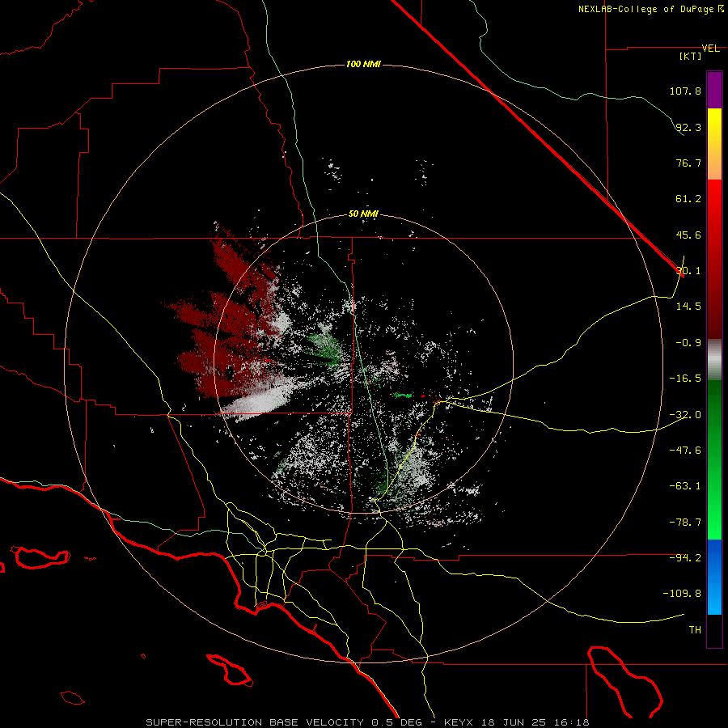
Task: Select the 14.5 legend value
Action: click(688, 307)
